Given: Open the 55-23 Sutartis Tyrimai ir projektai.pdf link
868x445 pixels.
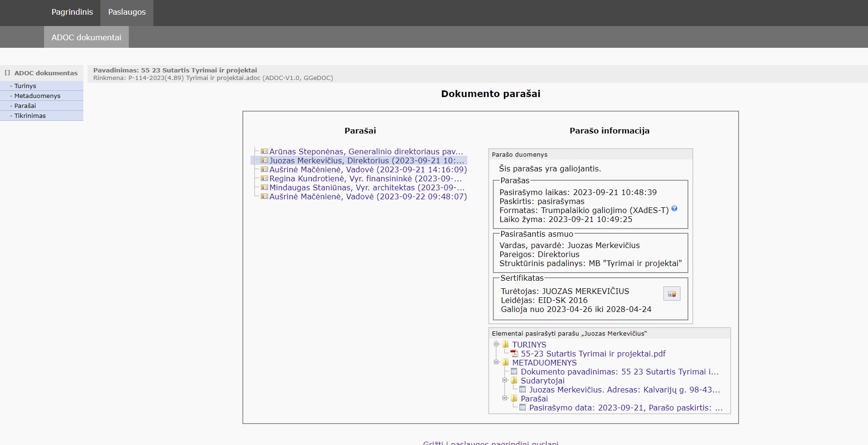Looking at the screenshot, I should pos(593,354).
